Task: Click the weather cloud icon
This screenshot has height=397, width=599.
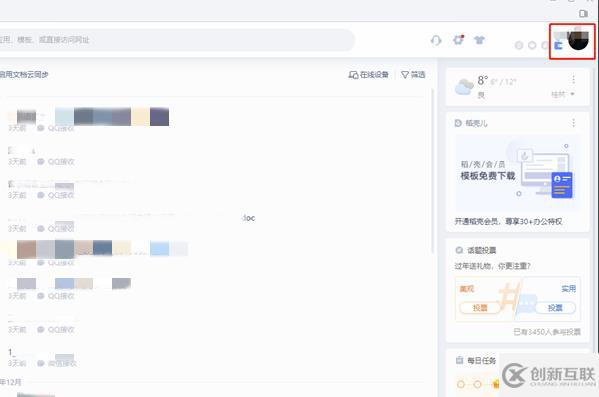Action: pos(464,87)
